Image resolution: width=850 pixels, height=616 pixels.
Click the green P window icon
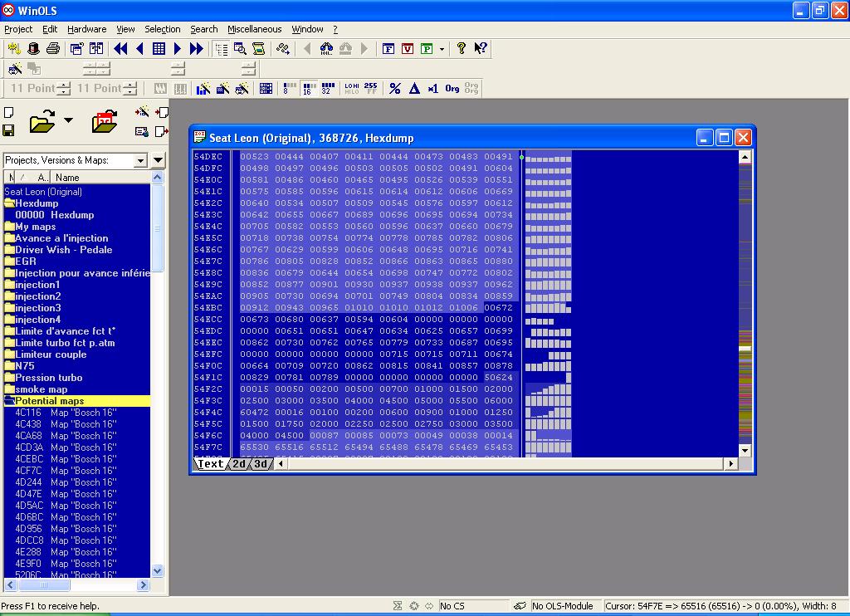427,49
